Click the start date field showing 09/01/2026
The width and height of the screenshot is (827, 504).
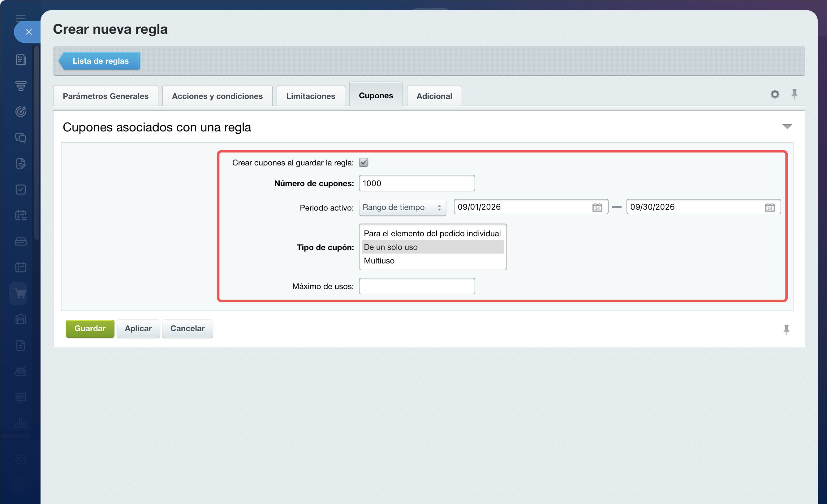[x=531, y=207]
